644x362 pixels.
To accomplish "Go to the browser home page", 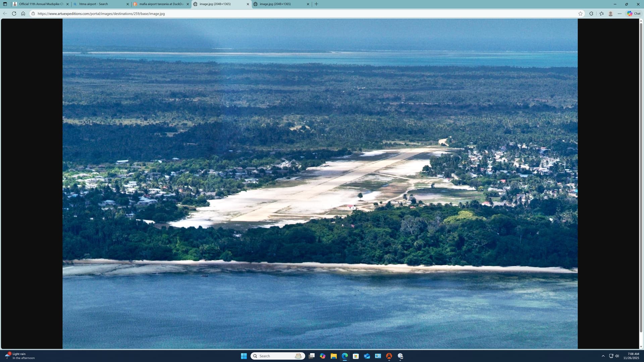I will [23, 13].
